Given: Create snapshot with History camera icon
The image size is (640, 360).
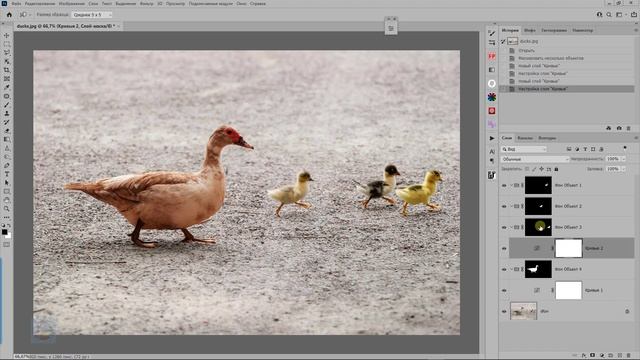Looking at the screenshot, I should pos(619,128).
